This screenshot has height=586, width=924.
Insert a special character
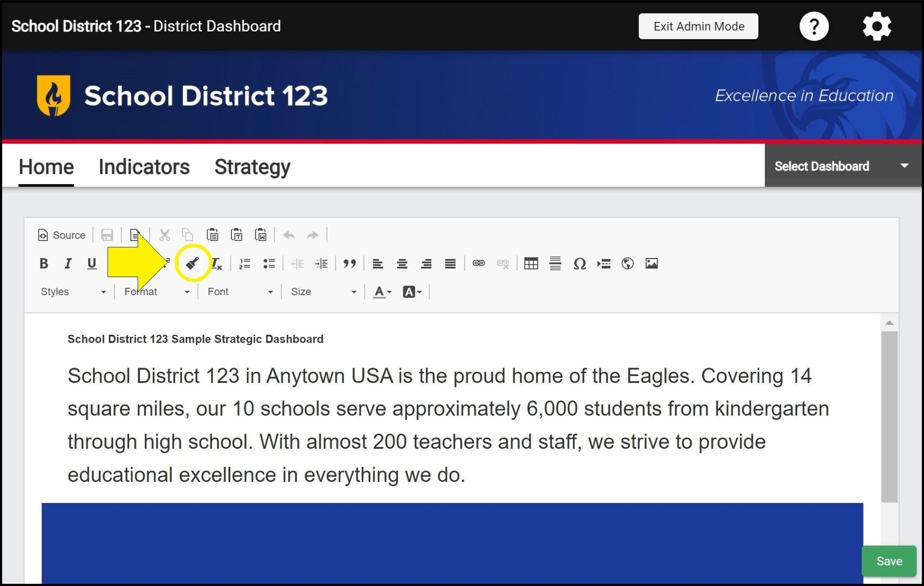(581, 263)
